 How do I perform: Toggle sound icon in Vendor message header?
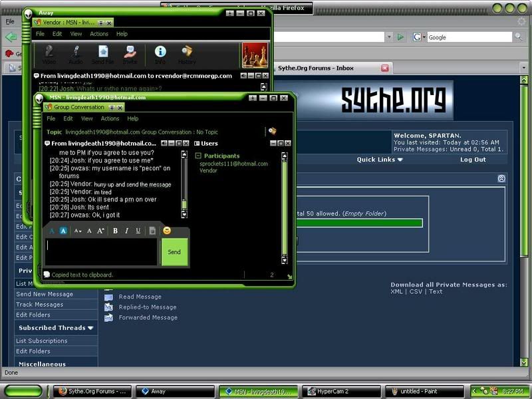pyautogui.click(x=243, y=76)
